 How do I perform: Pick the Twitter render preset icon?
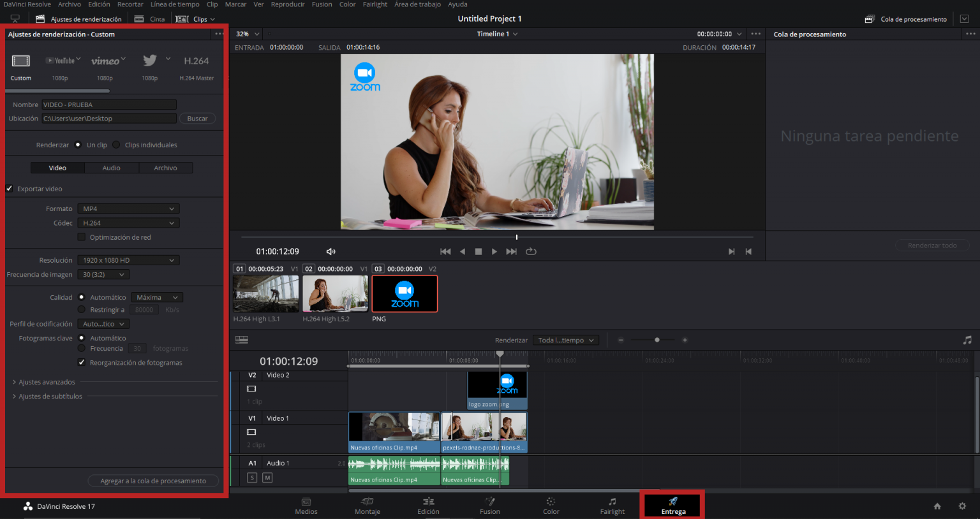[x=150, y=61]
